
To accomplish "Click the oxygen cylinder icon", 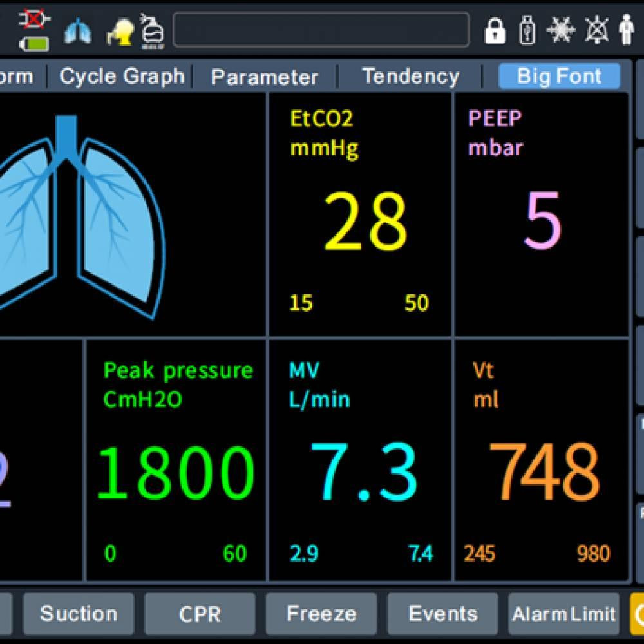I will point(152,30).
